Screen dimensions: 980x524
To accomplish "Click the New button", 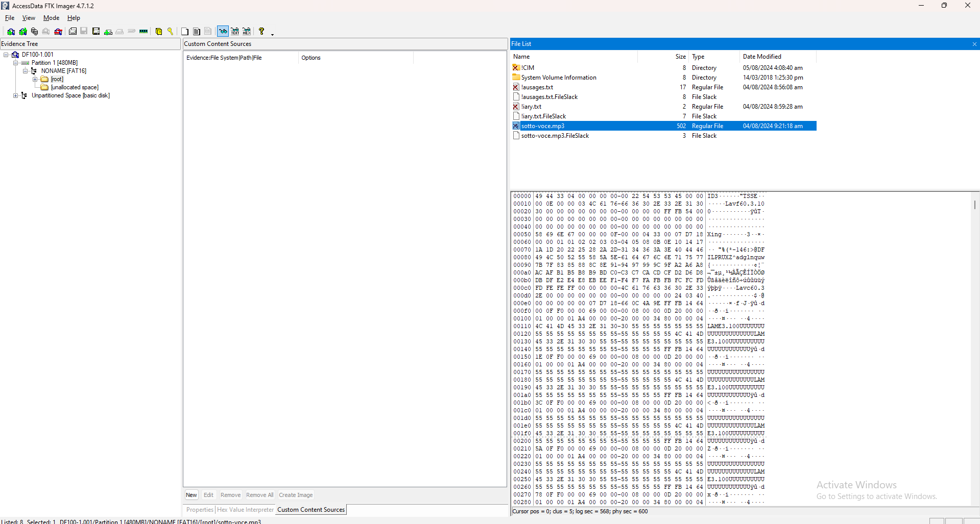I will [192, 495].
